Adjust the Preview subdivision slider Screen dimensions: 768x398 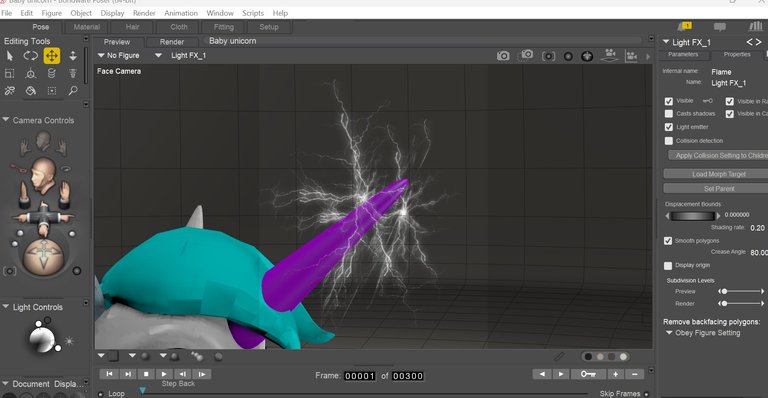(741, 291)
